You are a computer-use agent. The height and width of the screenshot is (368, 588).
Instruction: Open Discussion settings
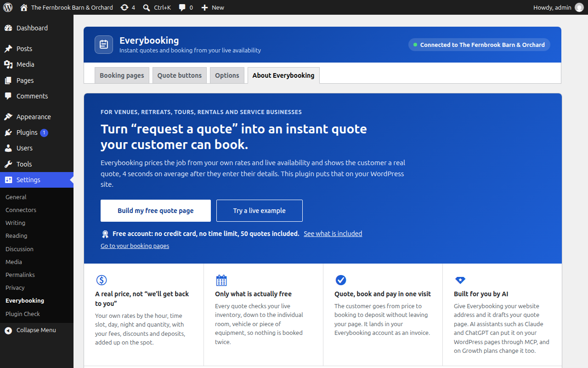(37, 249)
